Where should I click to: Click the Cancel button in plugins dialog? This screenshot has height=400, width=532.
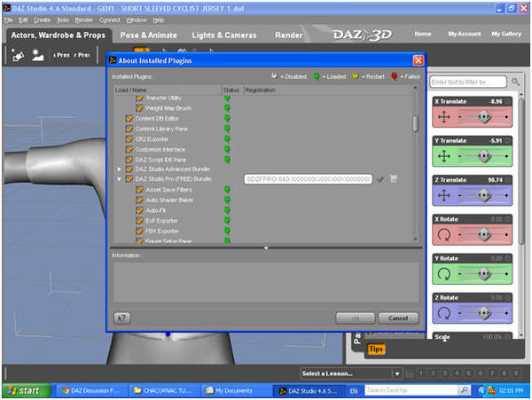pyautogui.click(x=398, y=318)
